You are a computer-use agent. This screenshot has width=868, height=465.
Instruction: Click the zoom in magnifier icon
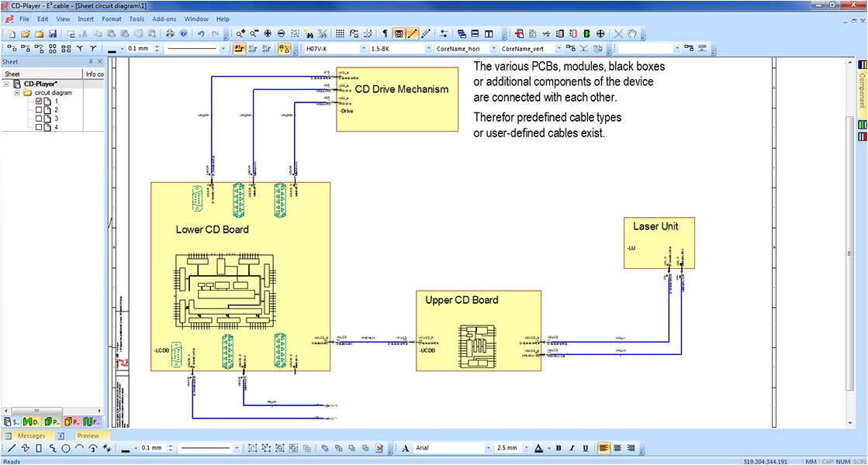click(240, 34)
